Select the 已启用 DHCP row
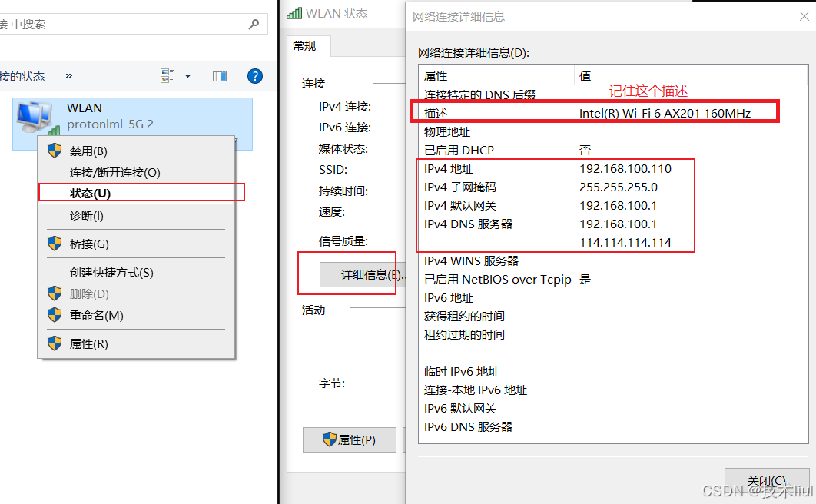 tap(612, 151)
